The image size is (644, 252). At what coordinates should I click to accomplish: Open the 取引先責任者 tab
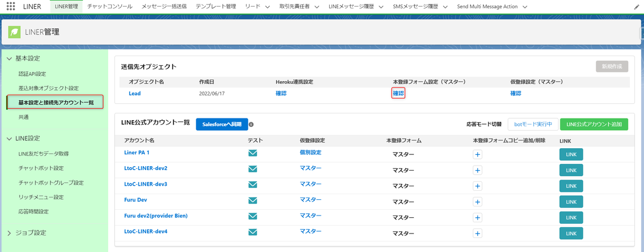(x=293, y=7)
